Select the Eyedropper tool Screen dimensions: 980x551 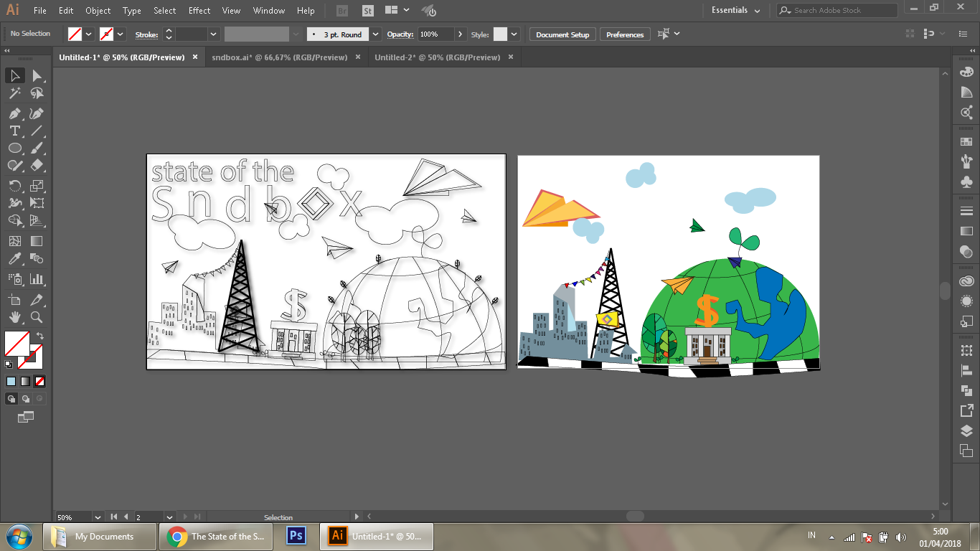pos(14,258)
